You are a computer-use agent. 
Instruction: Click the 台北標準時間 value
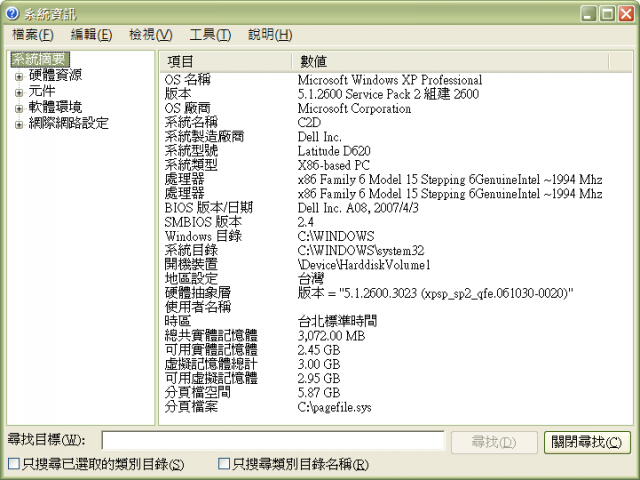pos(337,321)
